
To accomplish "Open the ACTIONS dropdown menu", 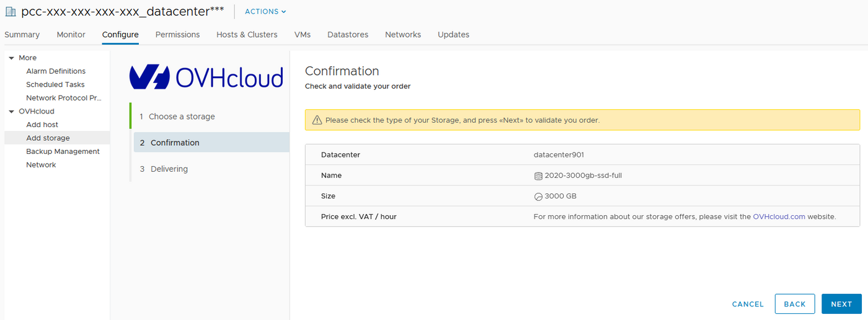I will point(265,12).
